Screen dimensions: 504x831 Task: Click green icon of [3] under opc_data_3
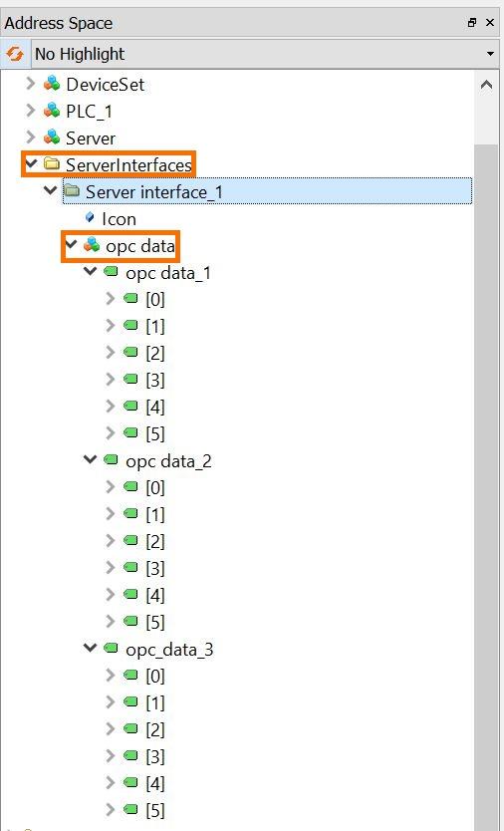[x=130, y=755]
